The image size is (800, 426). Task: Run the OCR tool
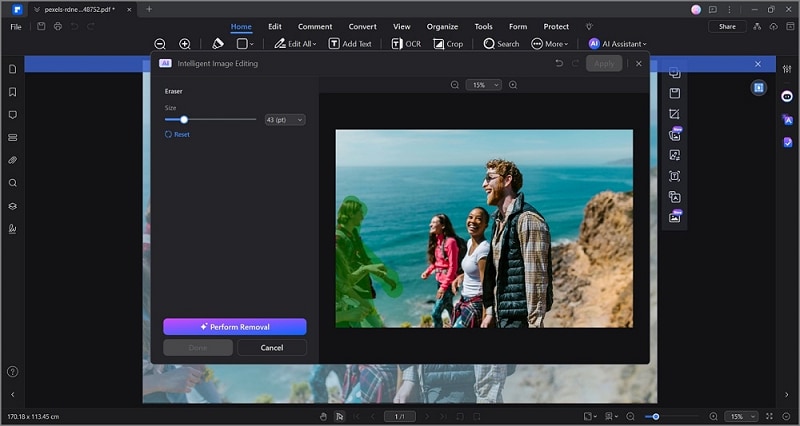tap(406, 44)
